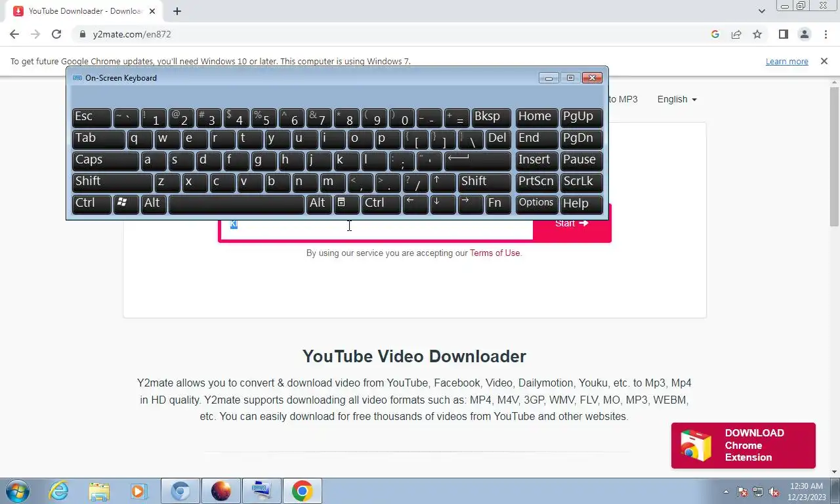Screen dimensions: 840x504
Task: Toggle the right Shift key
Action: pos(484,182)
